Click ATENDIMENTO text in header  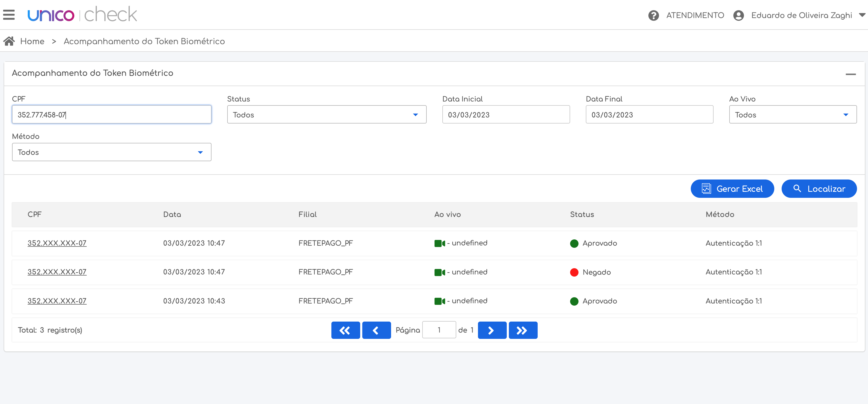[695, 15]
